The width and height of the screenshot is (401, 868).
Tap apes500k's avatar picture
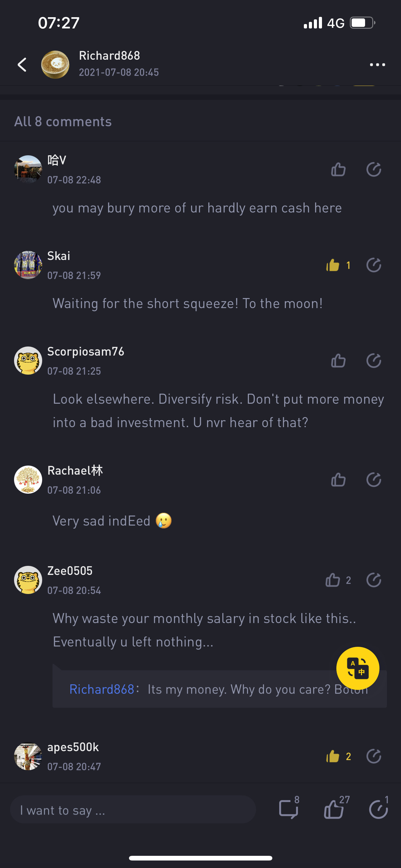[28, 756]
